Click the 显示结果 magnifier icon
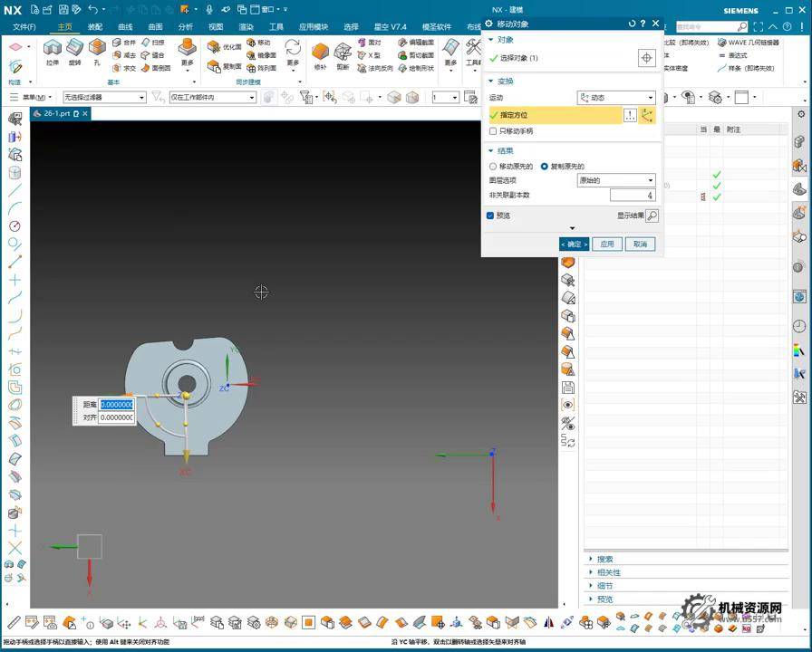This screenshot has width=812, height=652. [652, 216]
